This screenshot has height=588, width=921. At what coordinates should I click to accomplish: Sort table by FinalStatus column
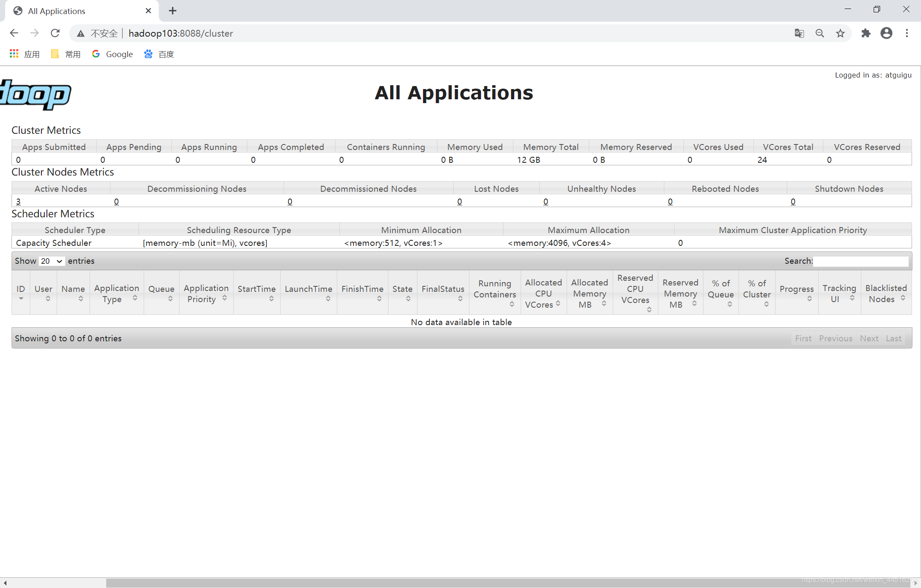point(443,293)
